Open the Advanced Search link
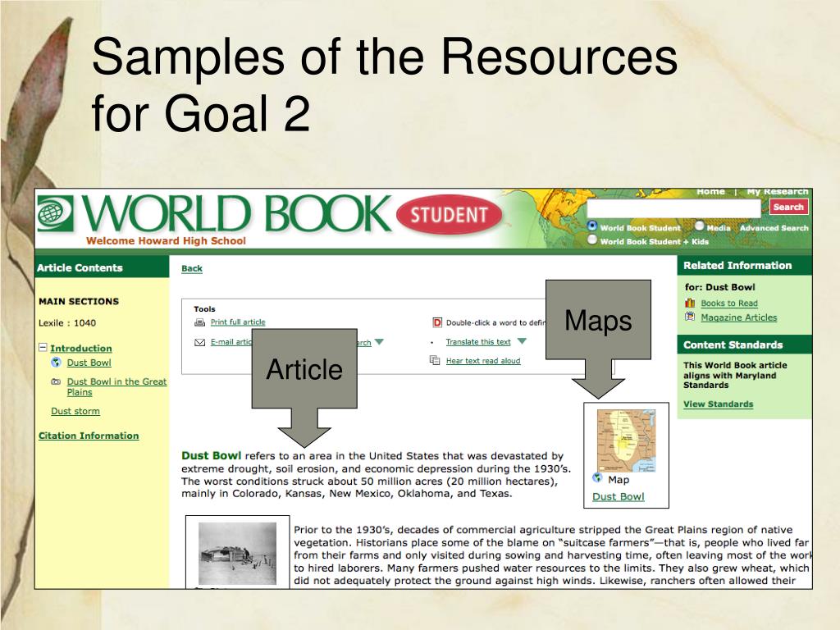 pyautogui.click(x=774, y=228)
